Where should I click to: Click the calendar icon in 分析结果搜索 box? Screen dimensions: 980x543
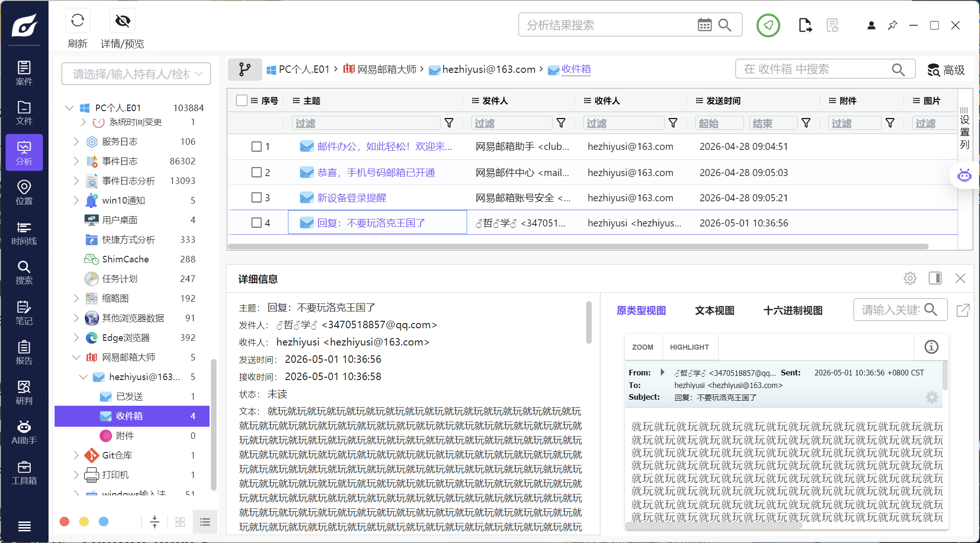pos(705,25)
